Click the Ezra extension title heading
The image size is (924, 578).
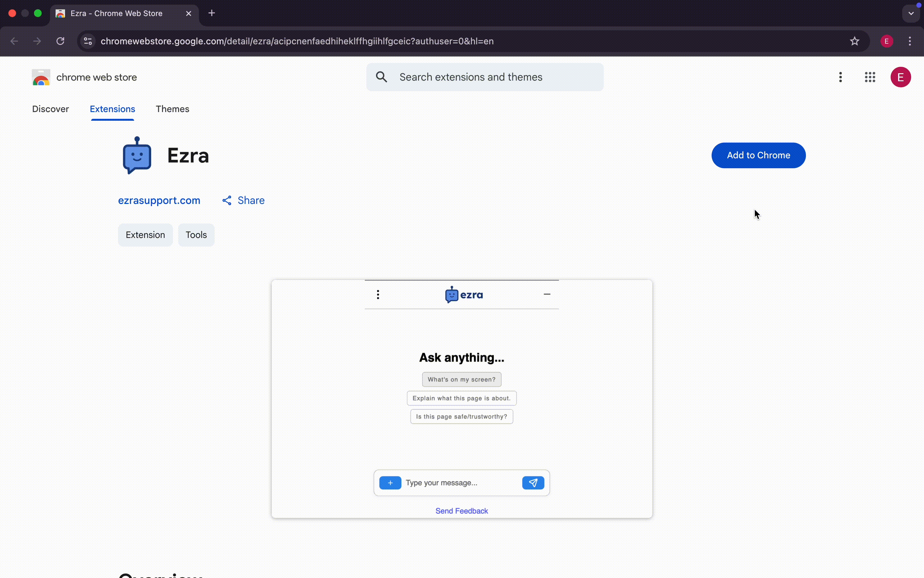click(188, 156)
